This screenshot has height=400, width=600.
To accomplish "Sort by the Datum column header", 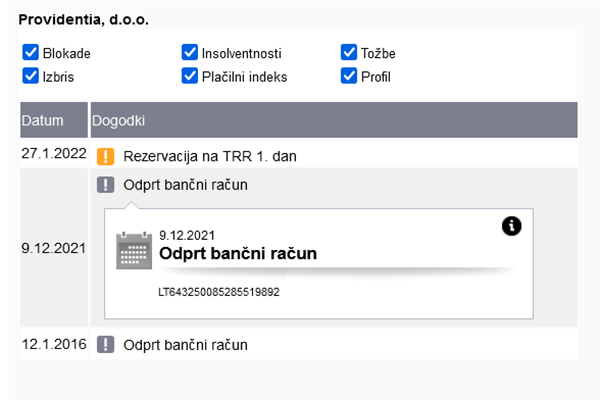I will coord(42,120).
